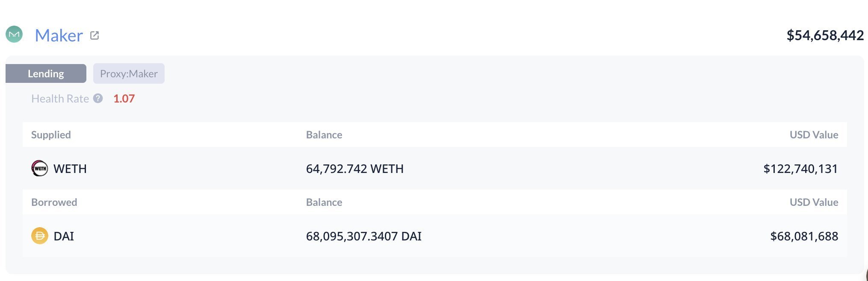Open the external link icon beside Maker
Image resolution: width=868 pixels, height=281 pixels.
pos(94,35)
